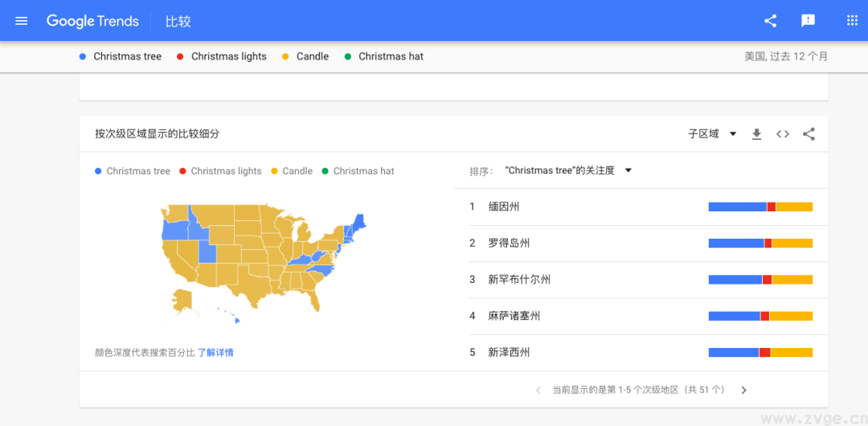Open the sort by "Christmas tree" dropdown

click(568, 170)
